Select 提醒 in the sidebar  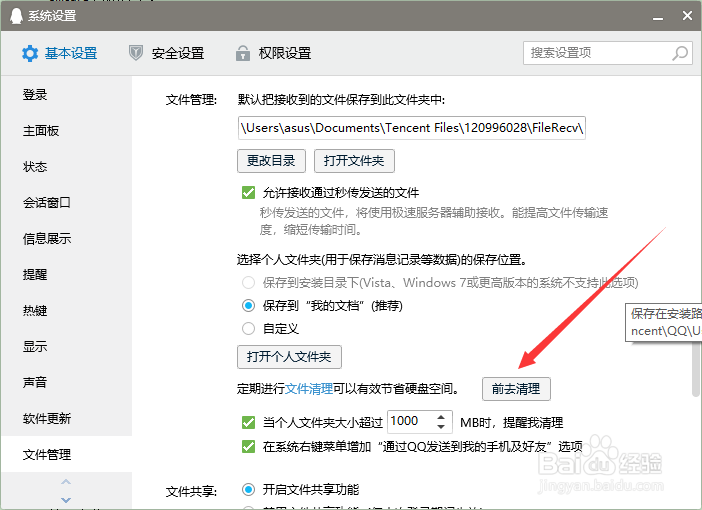pyautogui.click(x=66, y=274)
